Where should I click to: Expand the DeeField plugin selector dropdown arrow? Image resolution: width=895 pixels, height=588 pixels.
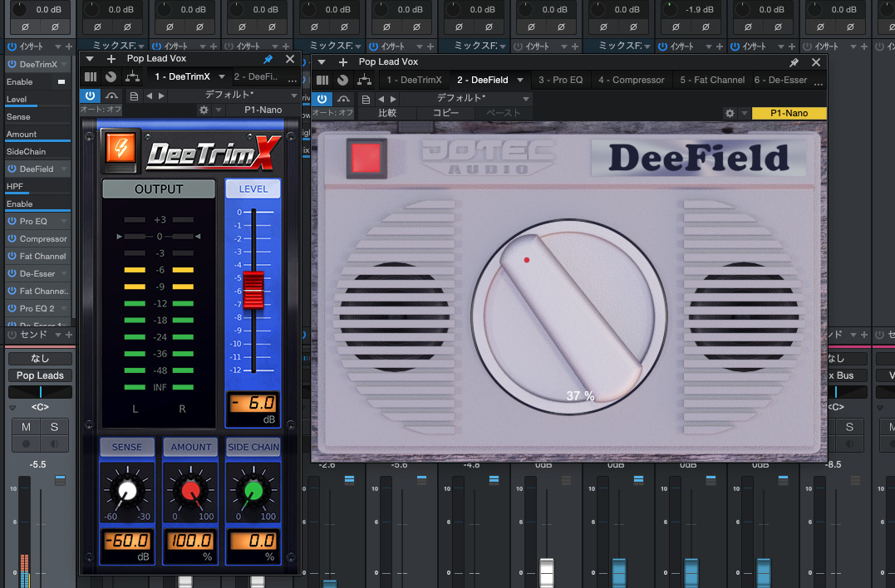point(520,80)
